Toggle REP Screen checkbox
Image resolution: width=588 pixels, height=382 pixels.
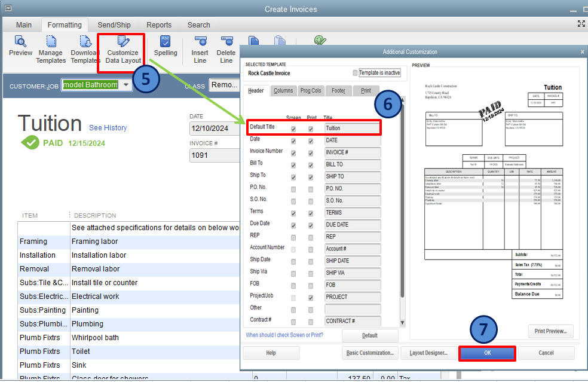click(293, 237)
